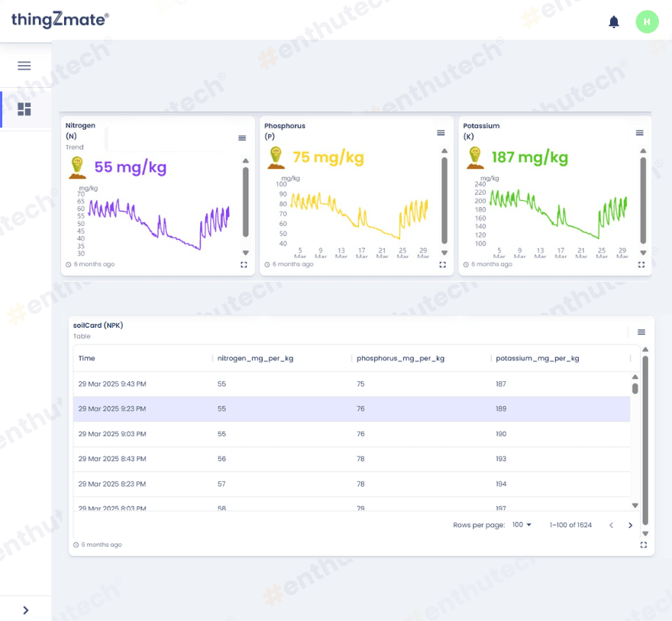The width and height of the screenshot is (672, 621).
Task: Go to next page of table
Action: tap(630, 526)
